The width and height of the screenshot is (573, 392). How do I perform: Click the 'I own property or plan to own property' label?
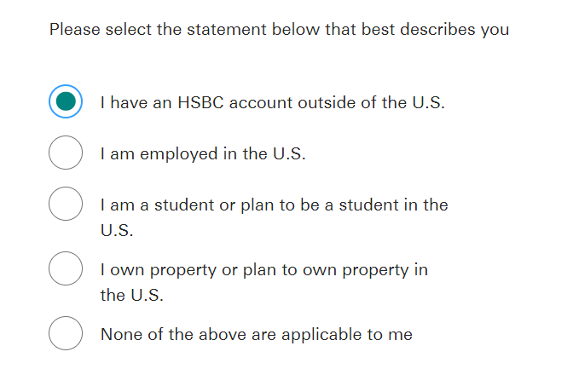(x=263, y=282)
